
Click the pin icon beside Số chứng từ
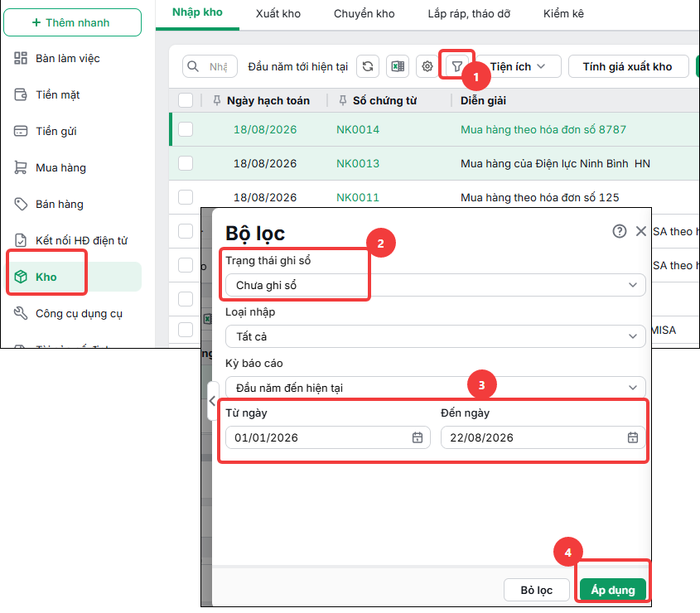coord(342,100)
